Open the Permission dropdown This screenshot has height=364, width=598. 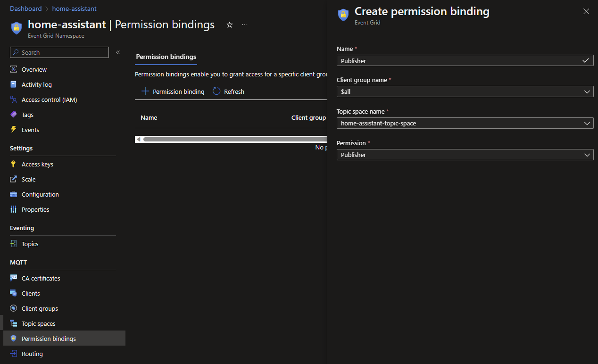click(465, 155)
